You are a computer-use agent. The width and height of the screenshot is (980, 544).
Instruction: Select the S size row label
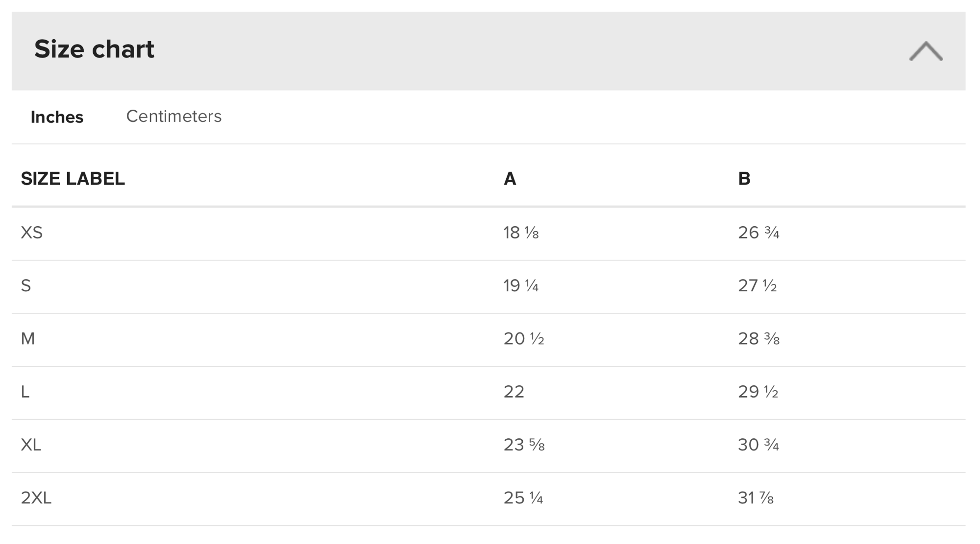point(25,285)
